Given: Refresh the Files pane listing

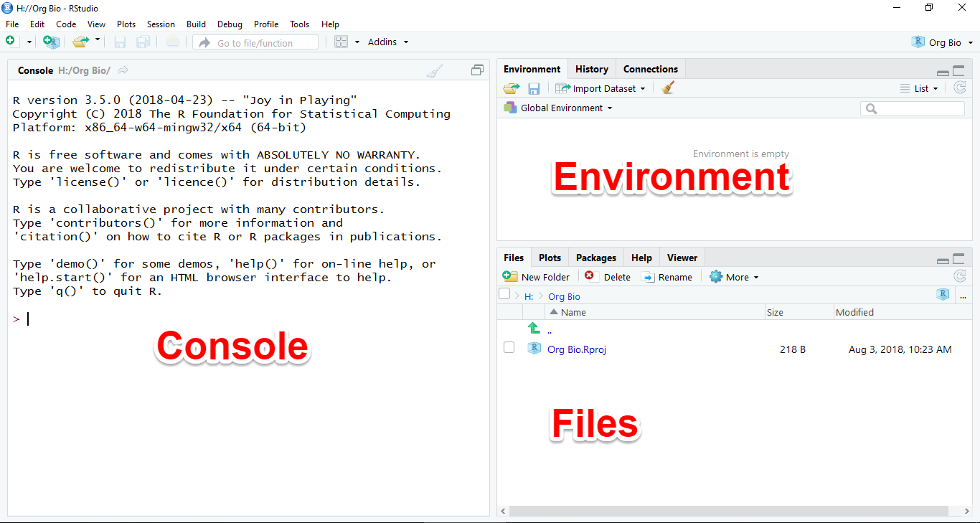Looking at the screenshot, I should pyautogui.click(x=959, y=277).
